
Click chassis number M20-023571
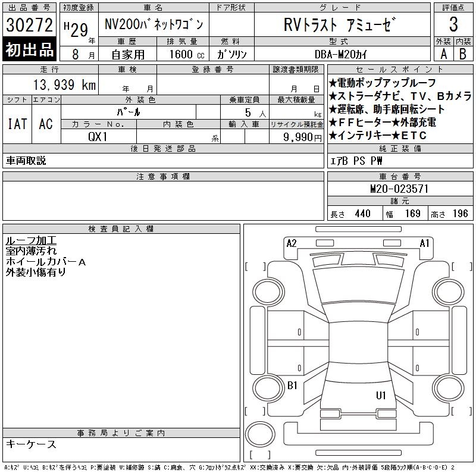click(399, 189)
